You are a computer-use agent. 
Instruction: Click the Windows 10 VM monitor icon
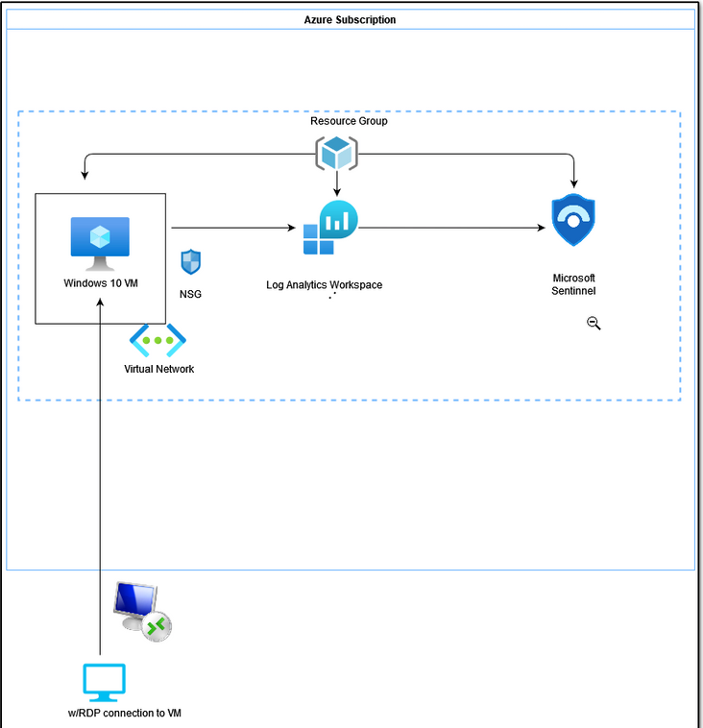pyautogui.click(x=100, y=244)
